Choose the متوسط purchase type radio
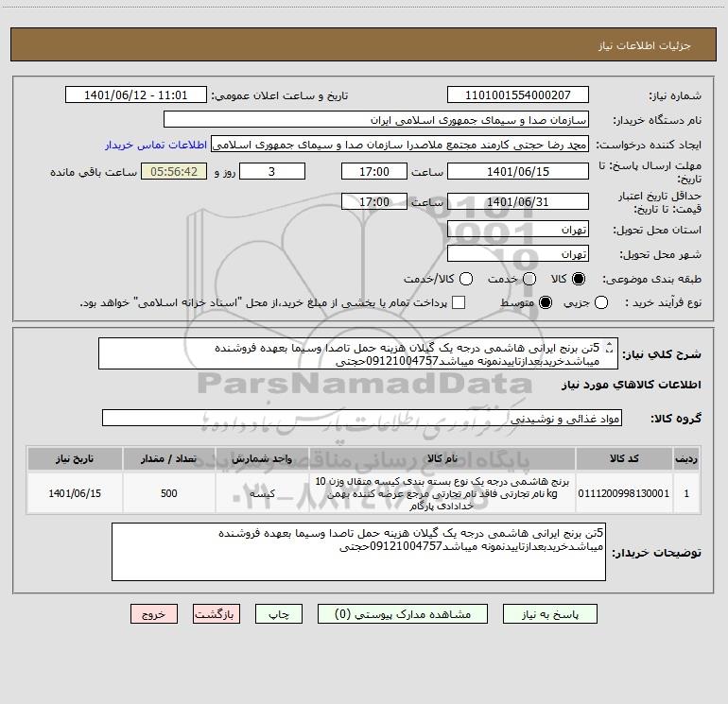Image resolution: width=728 pixels, height=704 pixels. point(546,302)
